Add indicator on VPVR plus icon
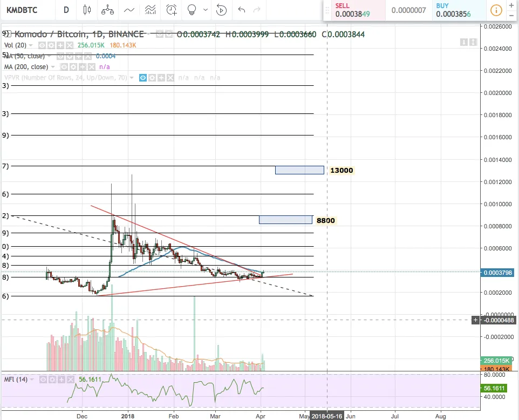 pos(161,78)
